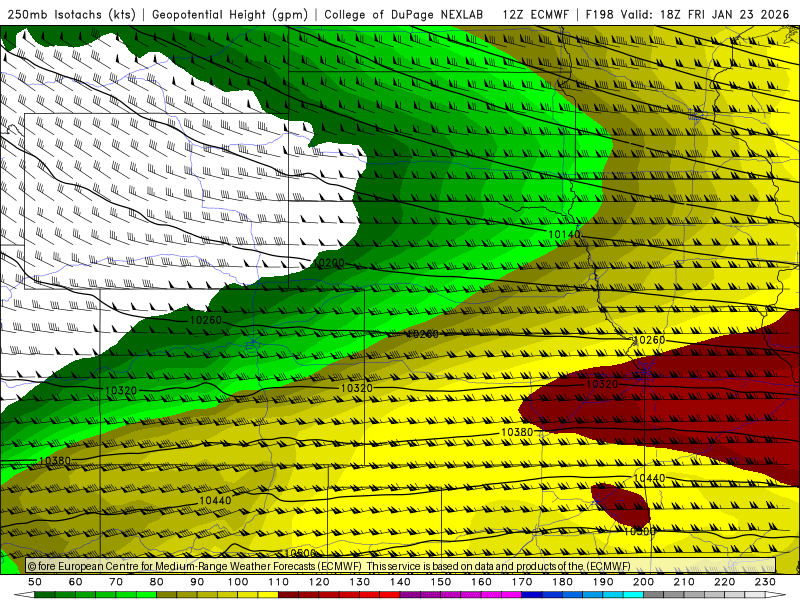Click the 110 value on color scale
This screenshot has height=600, width=800.
pyautogui.click(x=279, y=582)
